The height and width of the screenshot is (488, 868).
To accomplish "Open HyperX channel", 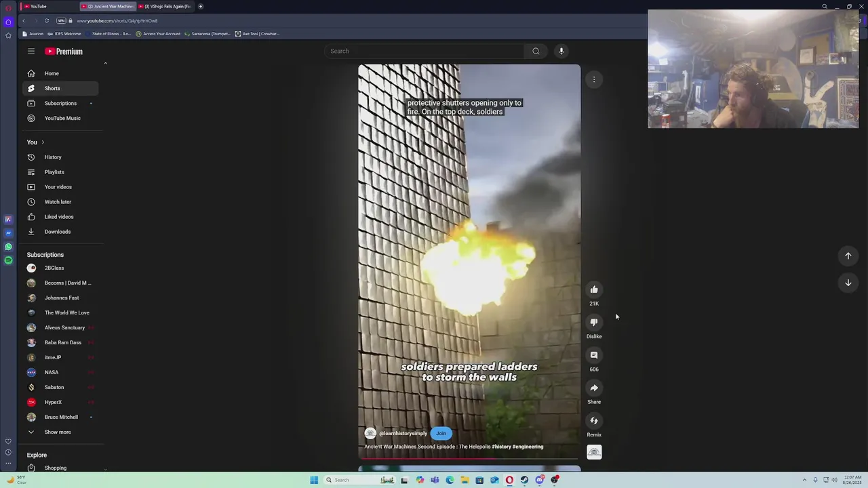I will tap(60, 402).
